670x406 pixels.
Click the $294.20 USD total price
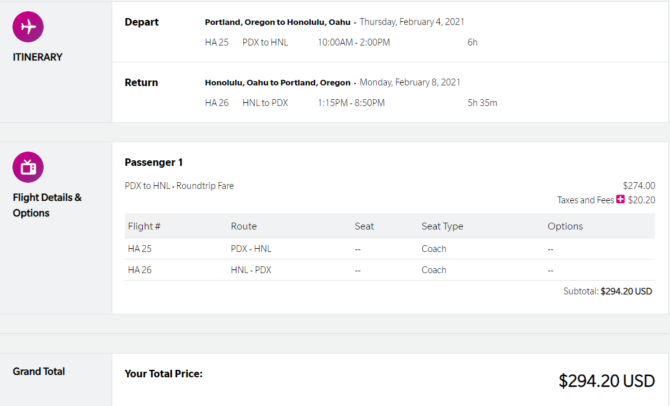[x=607, y=381]
